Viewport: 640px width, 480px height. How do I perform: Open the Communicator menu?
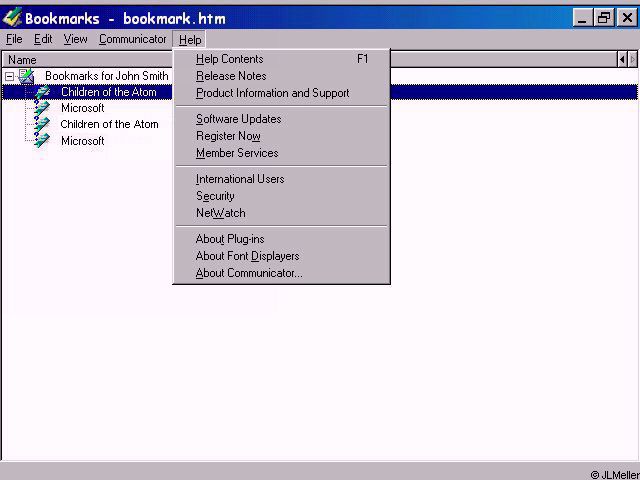[x=133, y=39]
